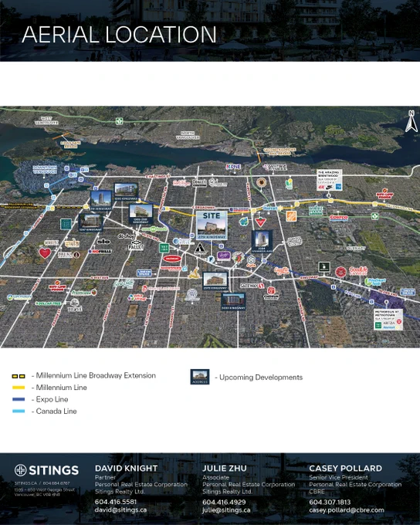The height and width of the screenshot is (525, 420).
Task: Click the No Frills logo
Action: 100,251
